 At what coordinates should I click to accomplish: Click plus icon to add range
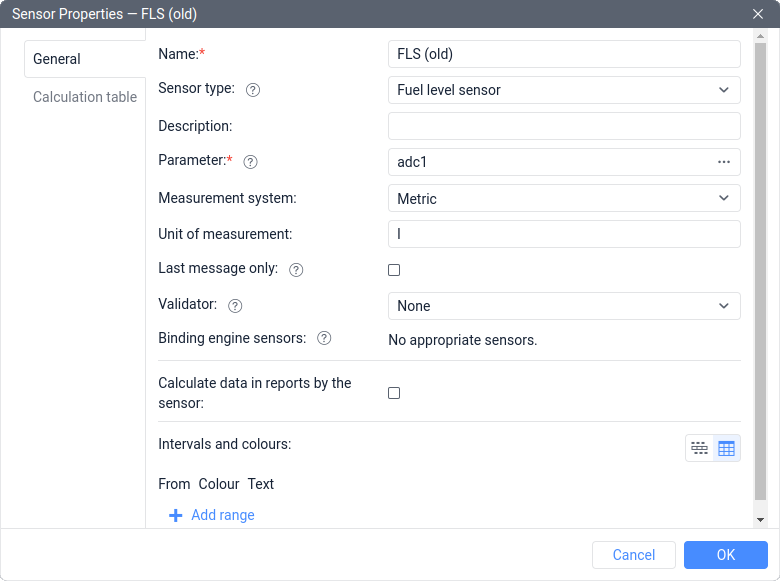click(175, 516)
